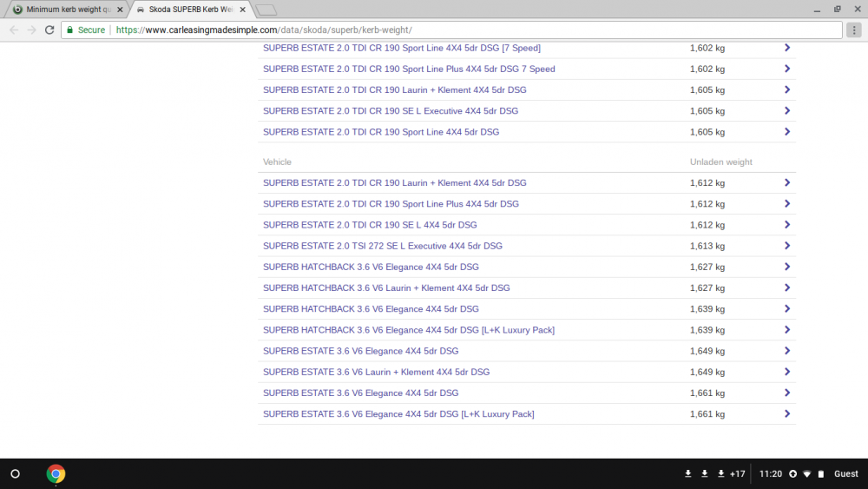Image resolution: width=868 pixels, height=489 pixels.
Task: Click chevron for TSI 272 1,613 kg row
Action: [x=786, y=247]
